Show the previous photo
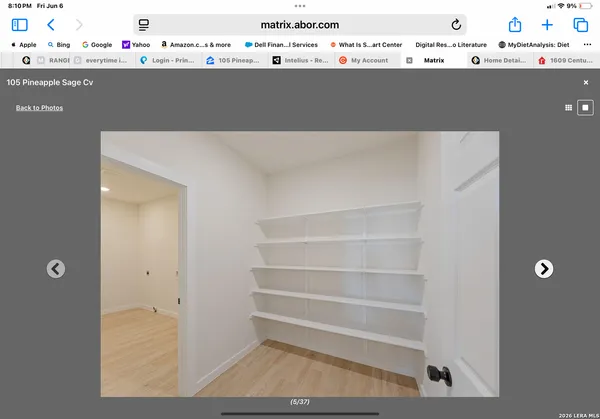Image resolution: width=600 pixels, height=419 pixels. click(x=56, y=268)
